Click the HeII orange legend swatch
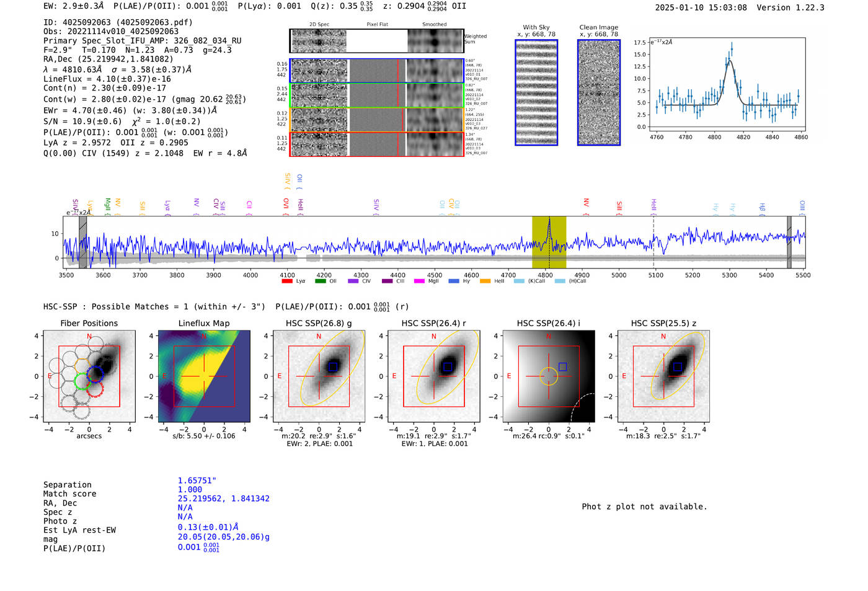The image size is (868, 591). [x=485, y=281]
